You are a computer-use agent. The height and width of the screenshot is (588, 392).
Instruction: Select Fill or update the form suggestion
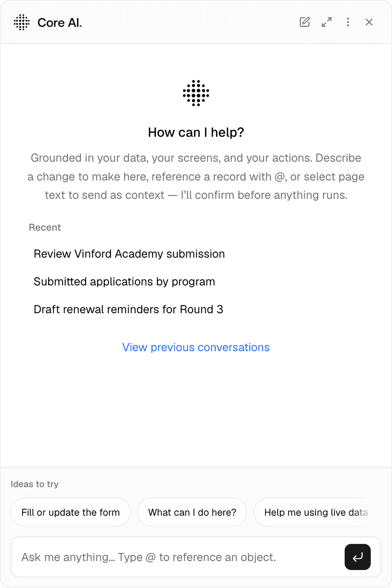[x=71, y=512]
